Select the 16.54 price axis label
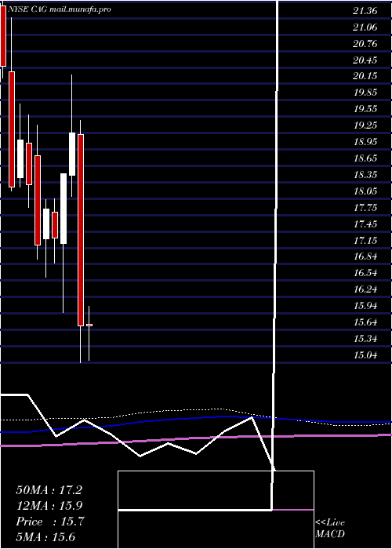Viewport: 392px width, 549px height. (365, 273)
